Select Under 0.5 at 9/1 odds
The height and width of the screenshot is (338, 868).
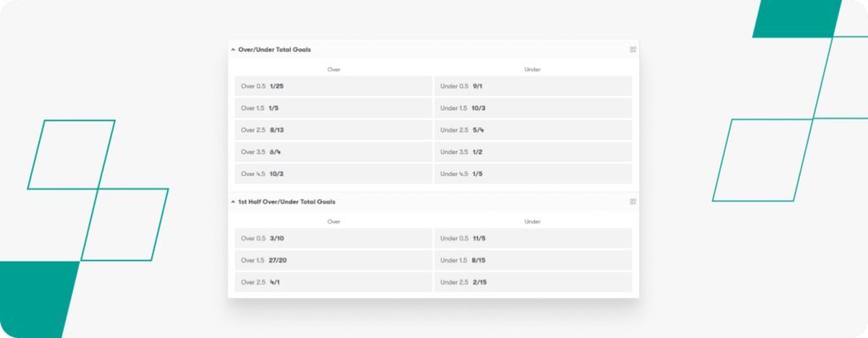point(533,86)
